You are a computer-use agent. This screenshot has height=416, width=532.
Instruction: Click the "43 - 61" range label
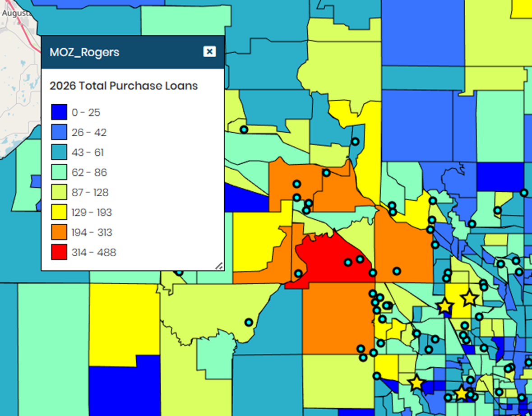pos(88,153)
